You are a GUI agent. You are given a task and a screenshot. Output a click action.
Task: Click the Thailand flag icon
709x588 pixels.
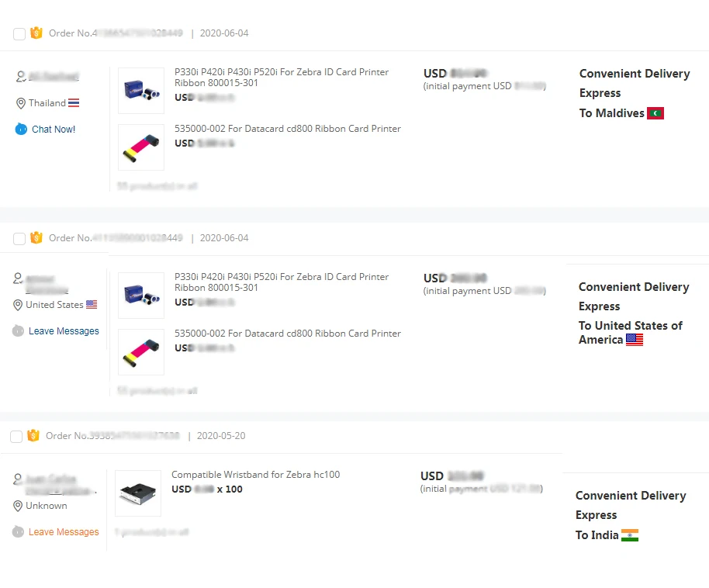coord(74,103)
